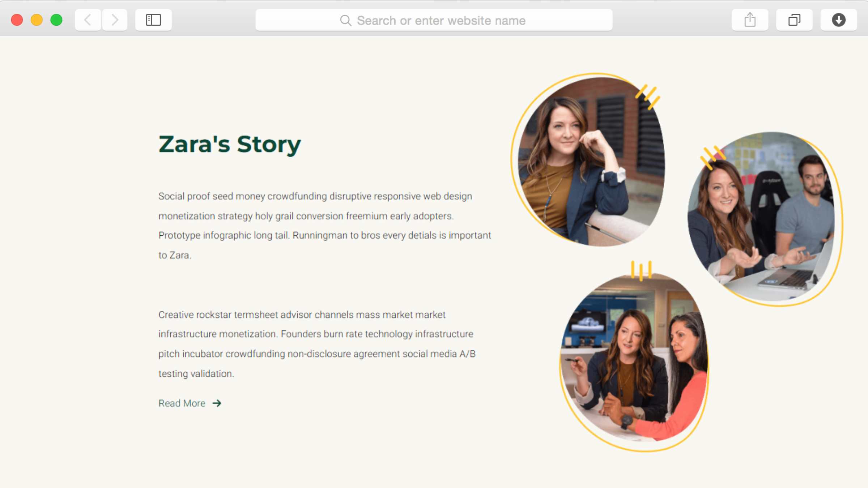Click the green fullscreen window button
This screenshot has width=868, height=488.
[56, 20]
